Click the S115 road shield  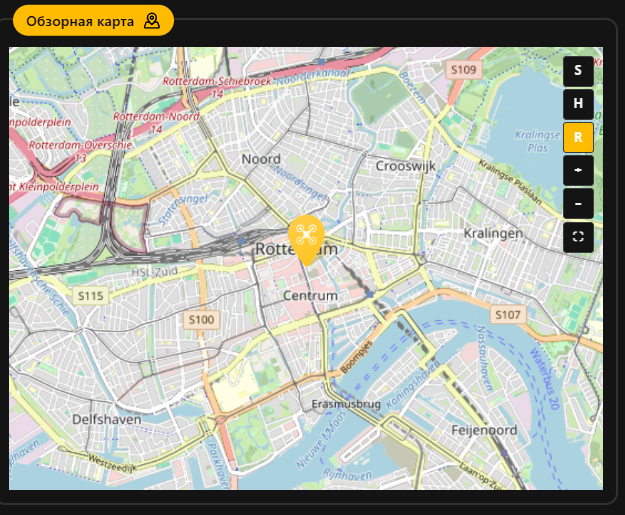[x=90, y=296]
